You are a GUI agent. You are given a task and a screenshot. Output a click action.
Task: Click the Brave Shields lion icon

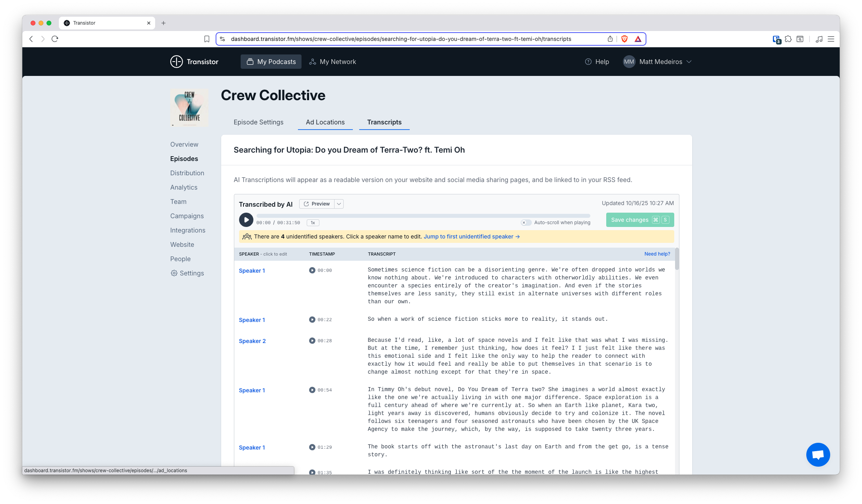click(x=625, y=39)
